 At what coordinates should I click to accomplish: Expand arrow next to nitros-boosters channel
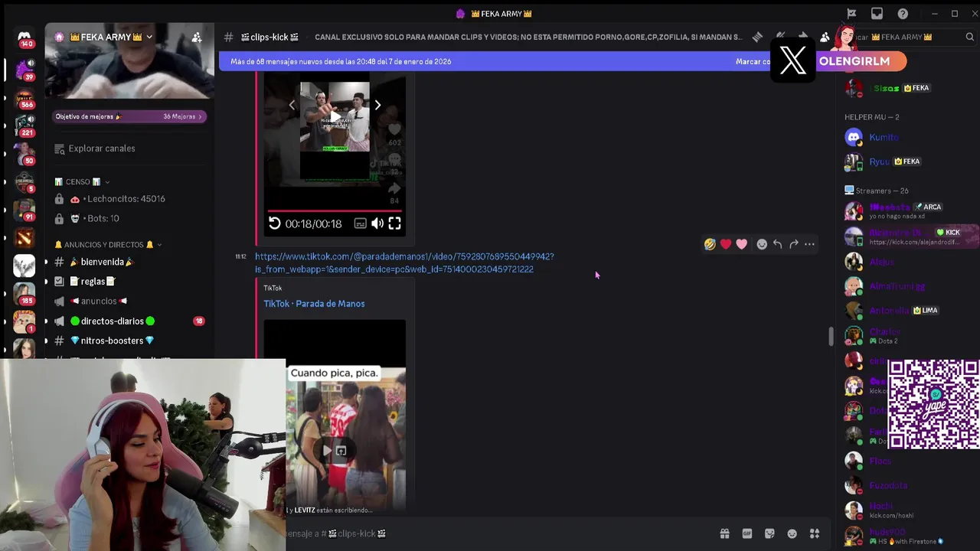point(46,341)
